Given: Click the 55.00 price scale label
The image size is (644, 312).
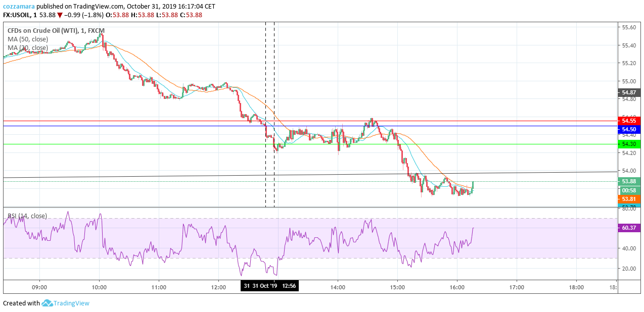Looking at the screenshot, I should 629,81.
